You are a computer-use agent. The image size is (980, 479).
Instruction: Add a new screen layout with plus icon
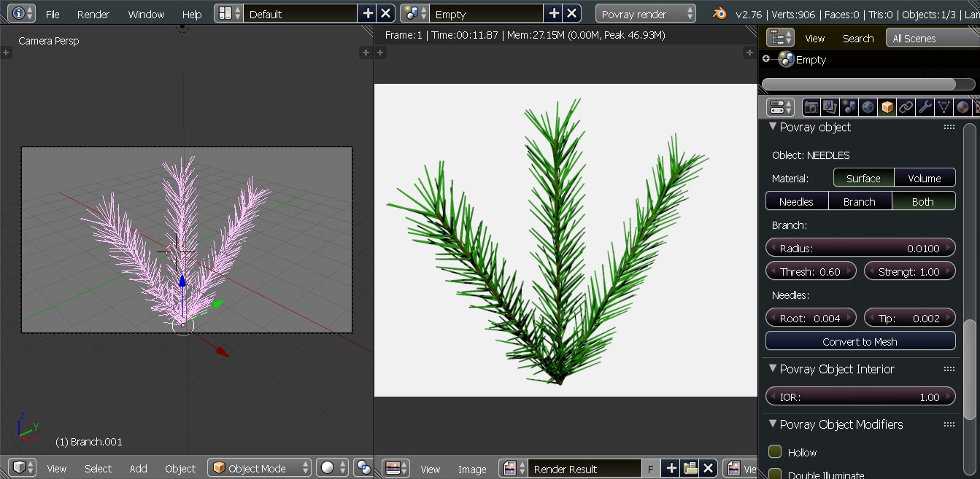(x=368, y=14)
